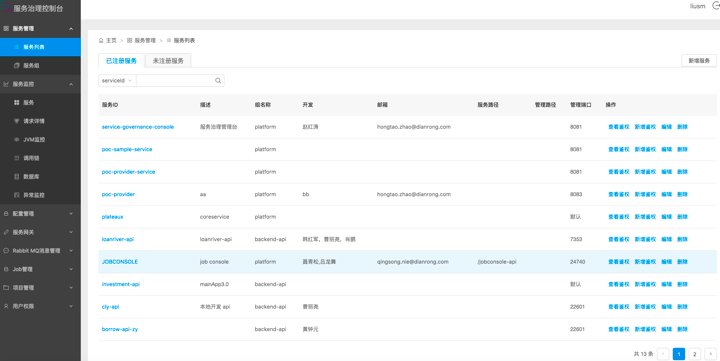
Task: Click 删除 for poc-provider row
Action: [682, 194]
